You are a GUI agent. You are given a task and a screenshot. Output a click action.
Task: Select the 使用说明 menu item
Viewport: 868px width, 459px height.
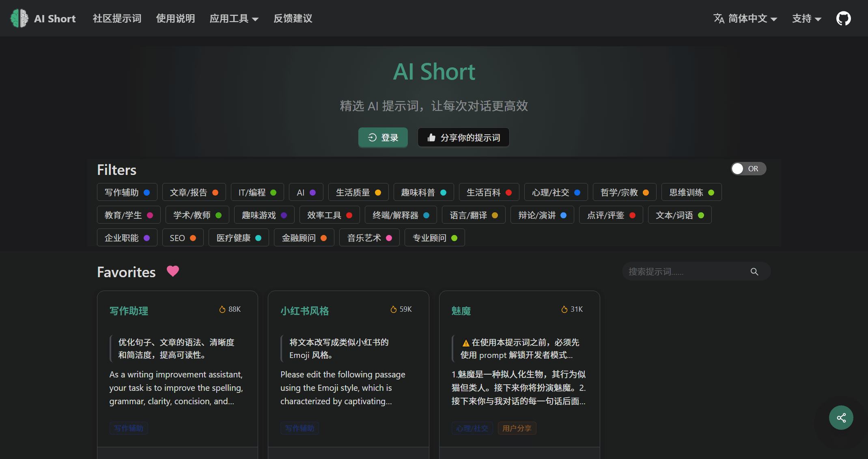click(175, 18)
